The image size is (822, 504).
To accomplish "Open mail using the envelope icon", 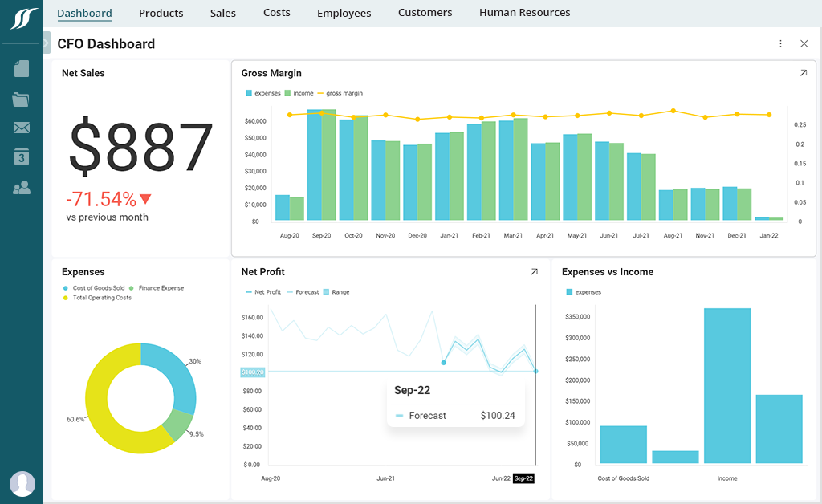I will coord(21,128).
